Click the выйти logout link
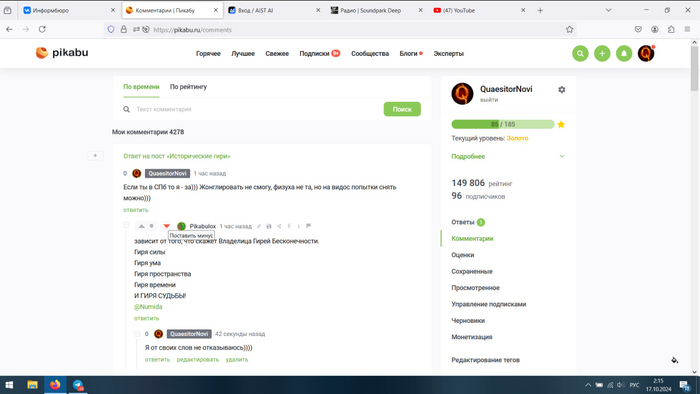Viewport: 700px width, 394px height. [x=489, y=100]
